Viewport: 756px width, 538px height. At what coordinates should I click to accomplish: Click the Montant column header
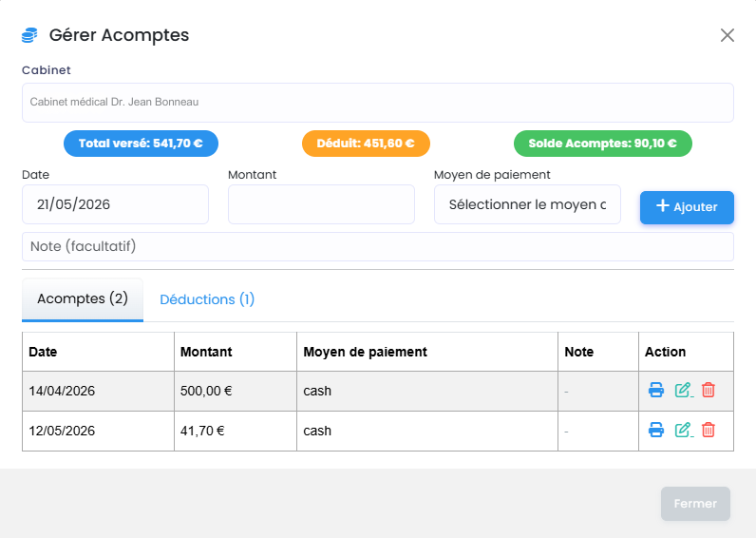(236, 352)
